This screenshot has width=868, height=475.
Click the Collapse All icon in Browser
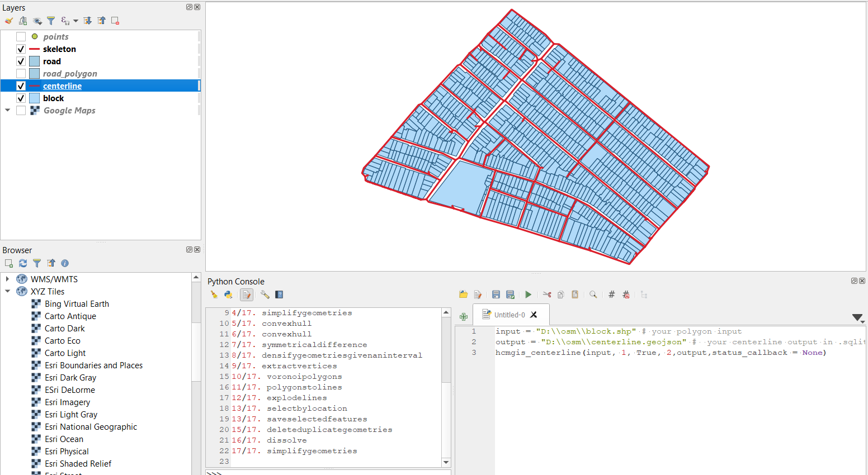tap(51, 263)
